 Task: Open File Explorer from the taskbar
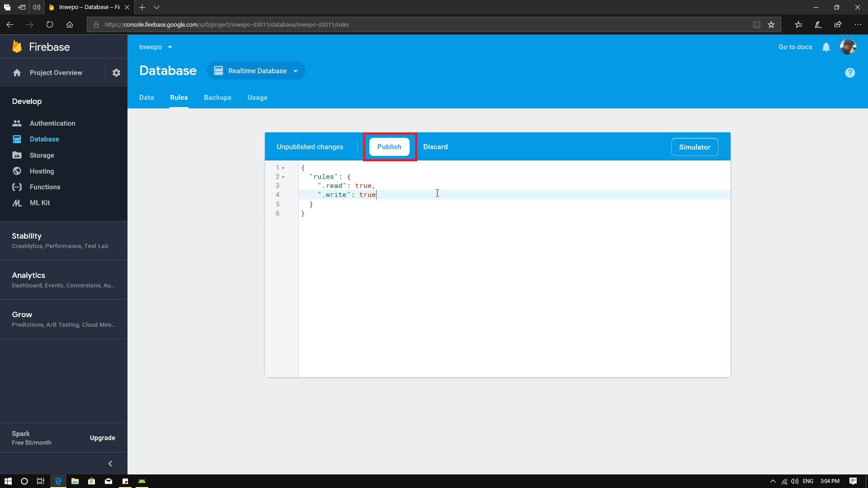tap(75, 481)
